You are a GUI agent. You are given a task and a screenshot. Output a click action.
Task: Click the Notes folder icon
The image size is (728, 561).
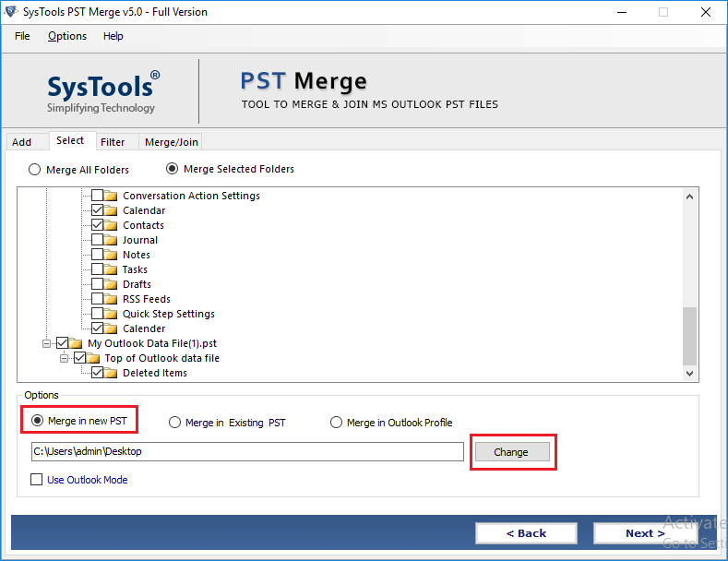point(111,255)
